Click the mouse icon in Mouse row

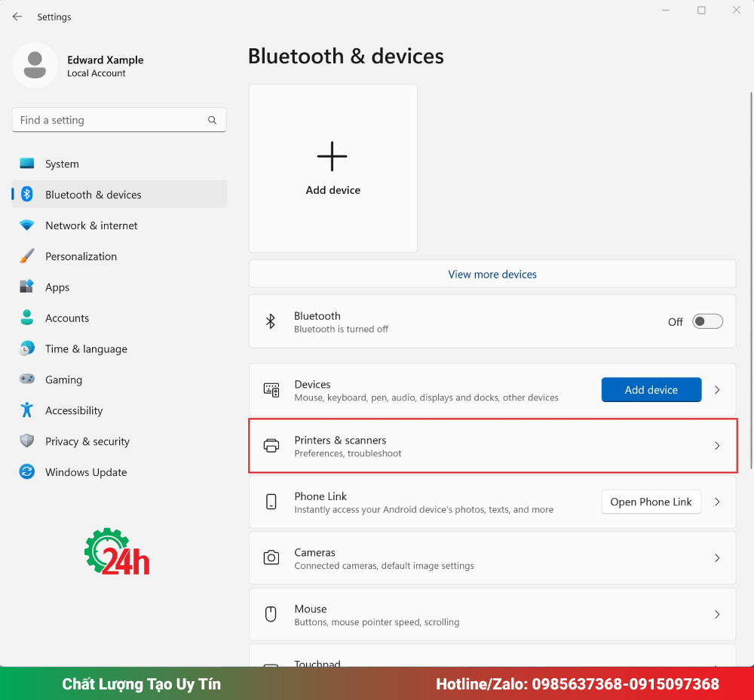tap(271, 614)
